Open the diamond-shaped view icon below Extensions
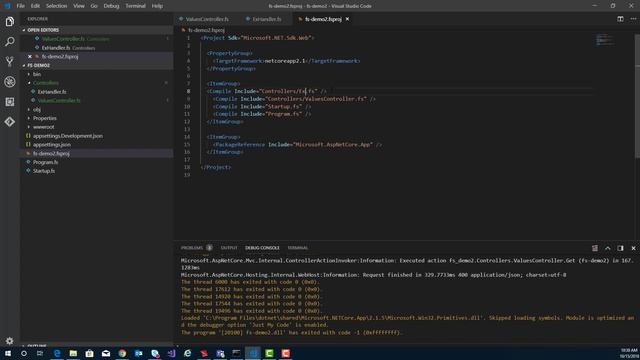 pos(10,122)
